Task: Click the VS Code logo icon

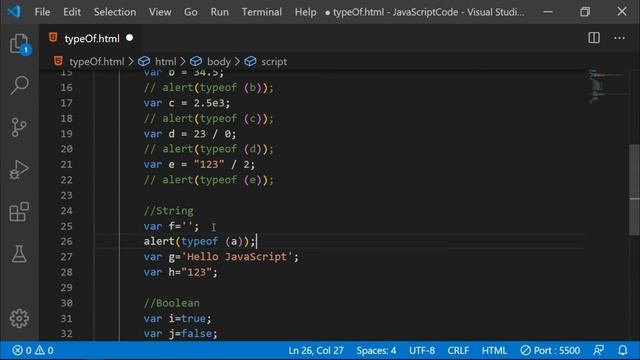Action: click(x=14, y=11)
